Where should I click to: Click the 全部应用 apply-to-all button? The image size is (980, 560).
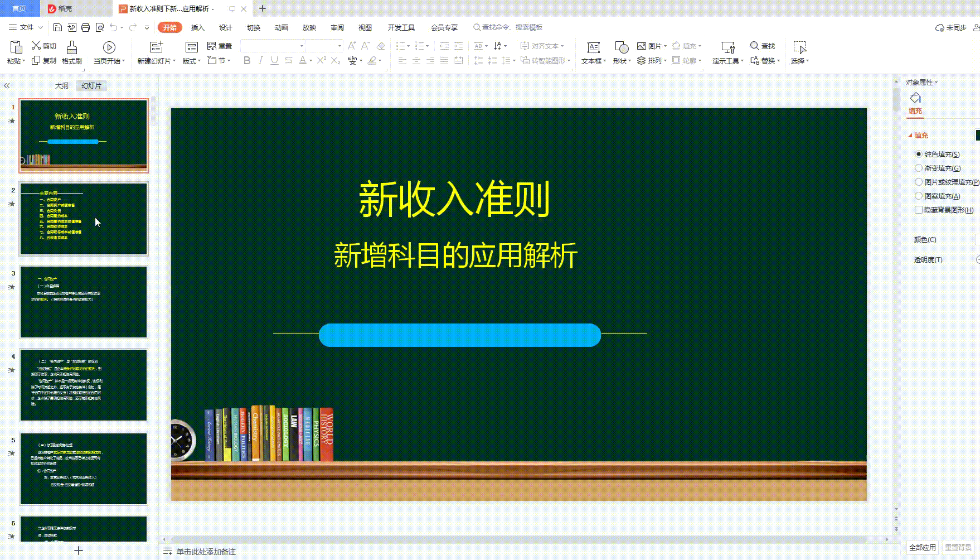pos(922,547)
